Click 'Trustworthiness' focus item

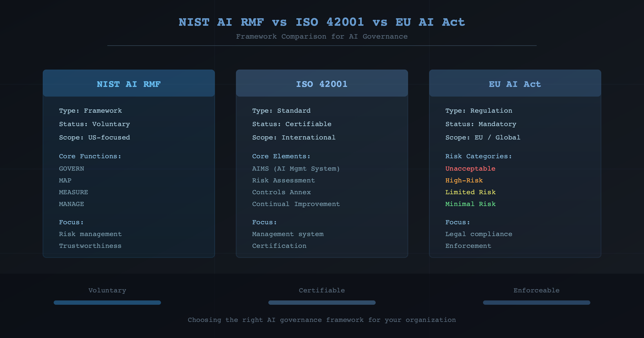coord(91,246)
